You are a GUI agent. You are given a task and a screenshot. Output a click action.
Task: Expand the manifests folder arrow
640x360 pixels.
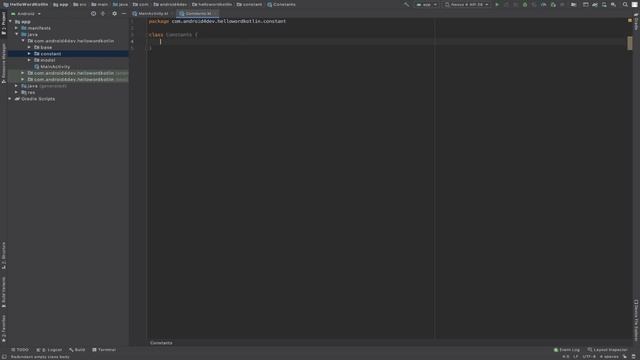[x=16, y=28]
